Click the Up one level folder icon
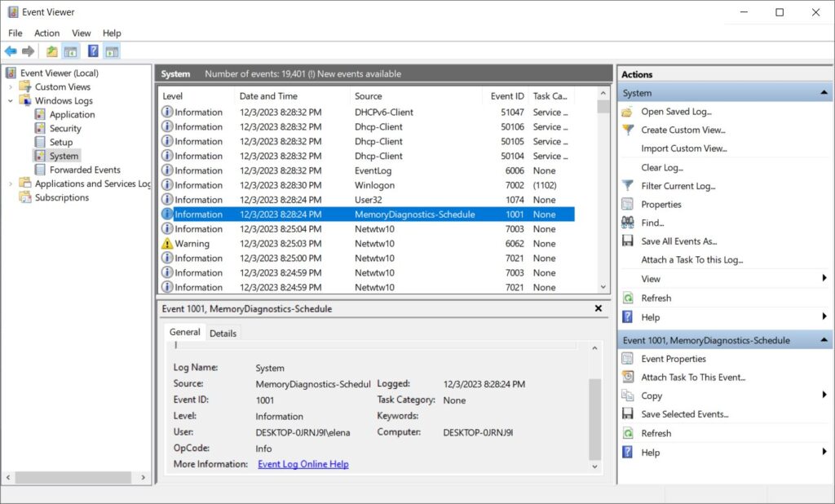This screenshot has width=835, height=504. 51,51
